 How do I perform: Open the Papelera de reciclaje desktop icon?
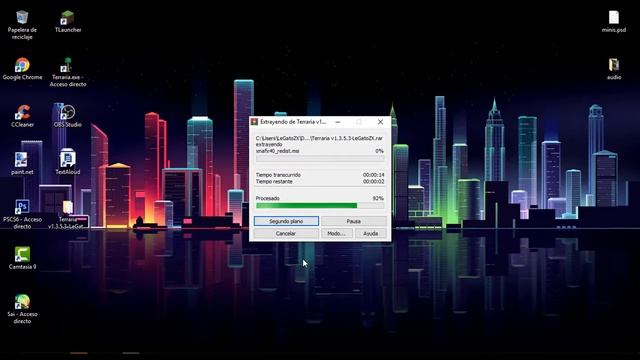tap(22, 25)
